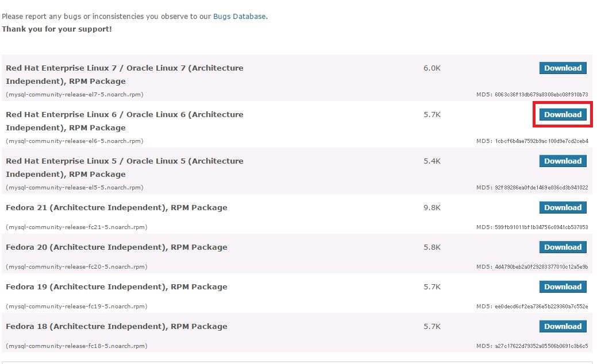Open the Bugs Database link
This screenshot has width=597, height=364.
pos(239,16)
